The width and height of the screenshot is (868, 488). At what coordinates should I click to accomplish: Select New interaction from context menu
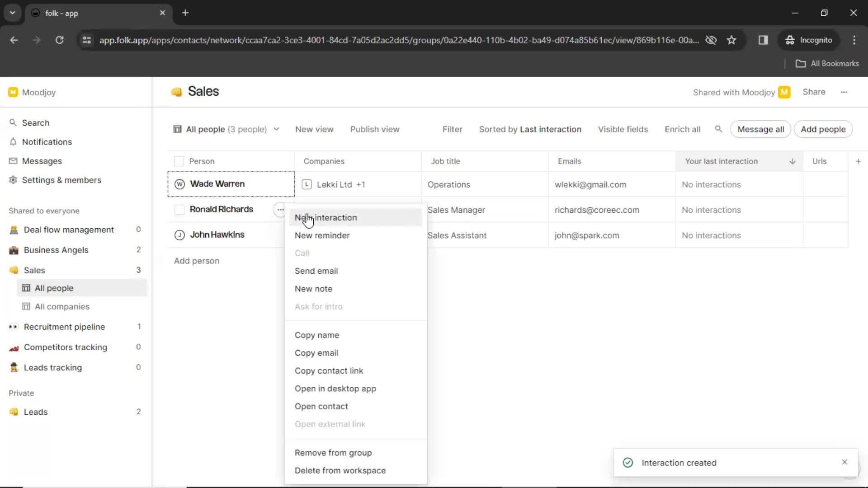[325, 217]
